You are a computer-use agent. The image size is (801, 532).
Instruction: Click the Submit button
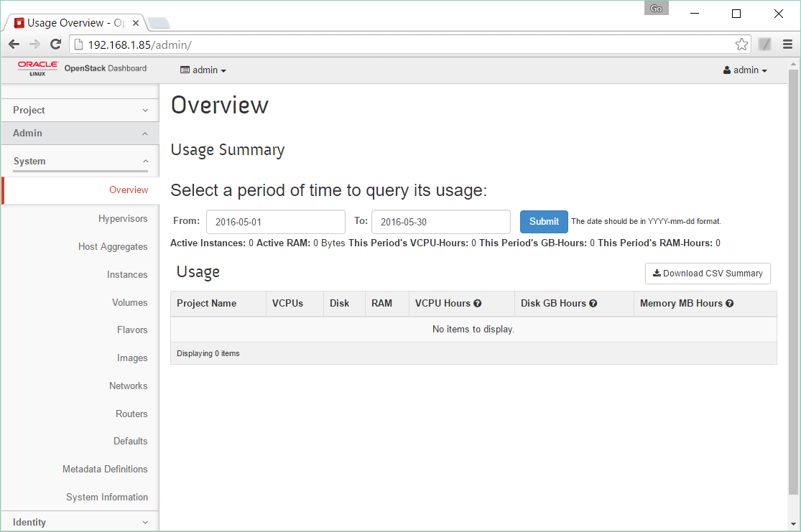(x=543, y=221)
